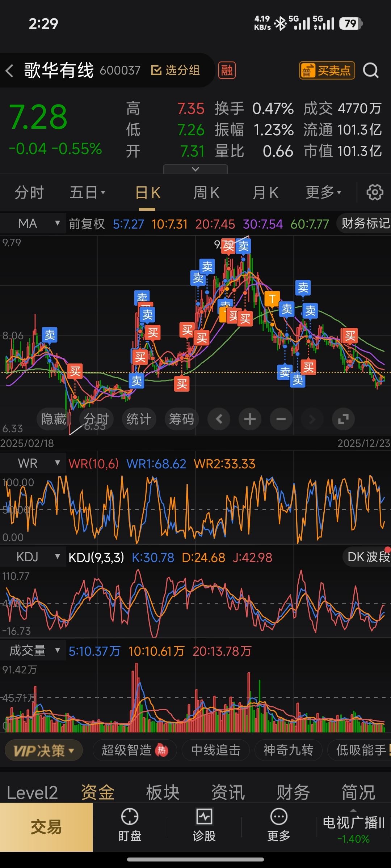Select 中线追击 strategy chip
This screenshot has width=391, height=868.
(x=216, y=750)
